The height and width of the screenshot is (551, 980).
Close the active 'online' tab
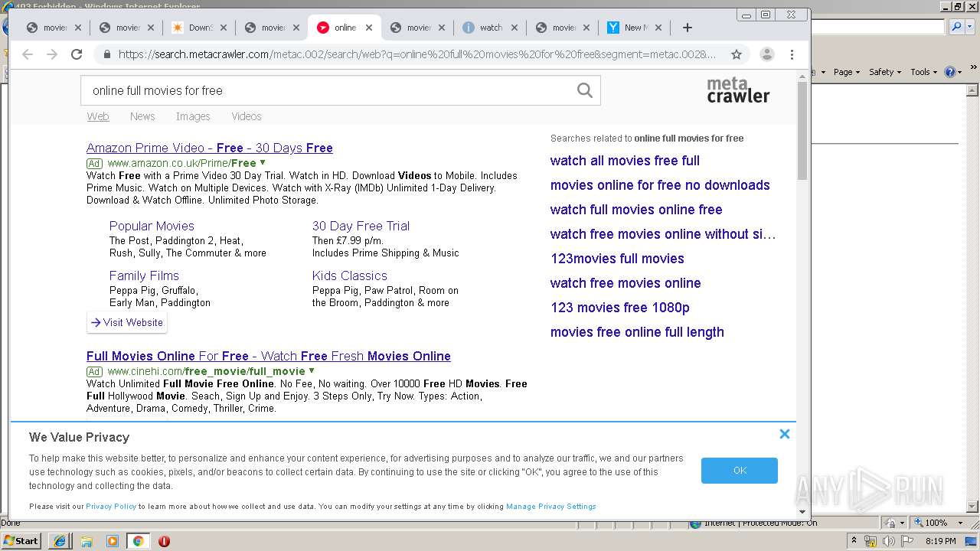[369, 28]
